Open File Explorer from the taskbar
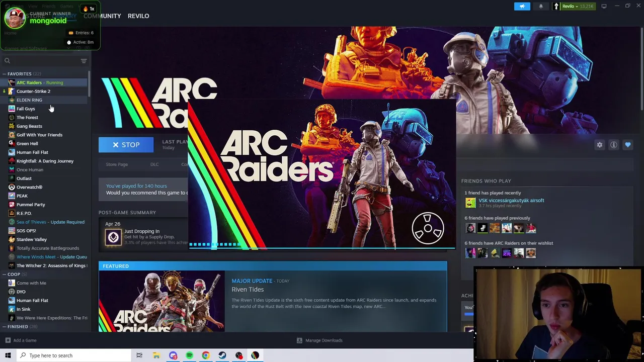 pyautogui.click(x=156, y=355)
